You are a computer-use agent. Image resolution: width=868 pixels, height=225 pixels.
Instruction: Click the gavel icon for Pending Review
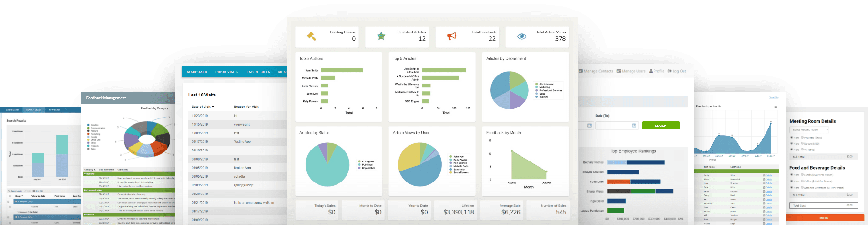coord(311,36)
